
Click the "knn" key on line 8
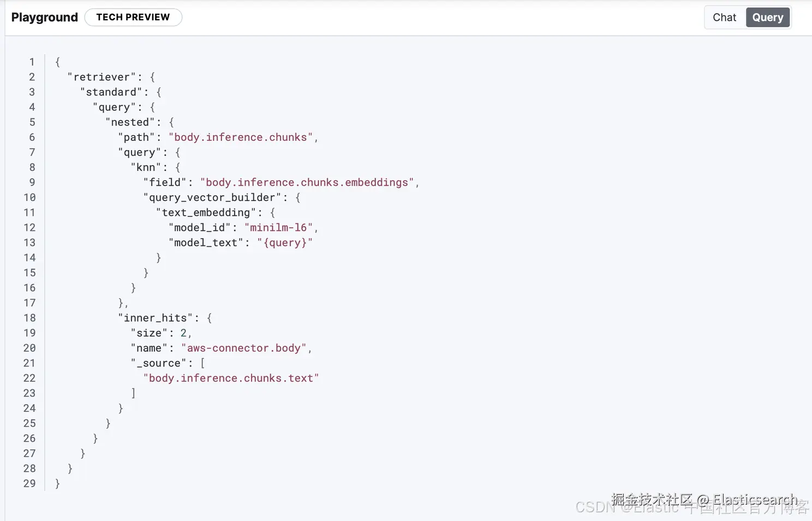point(146,168)
